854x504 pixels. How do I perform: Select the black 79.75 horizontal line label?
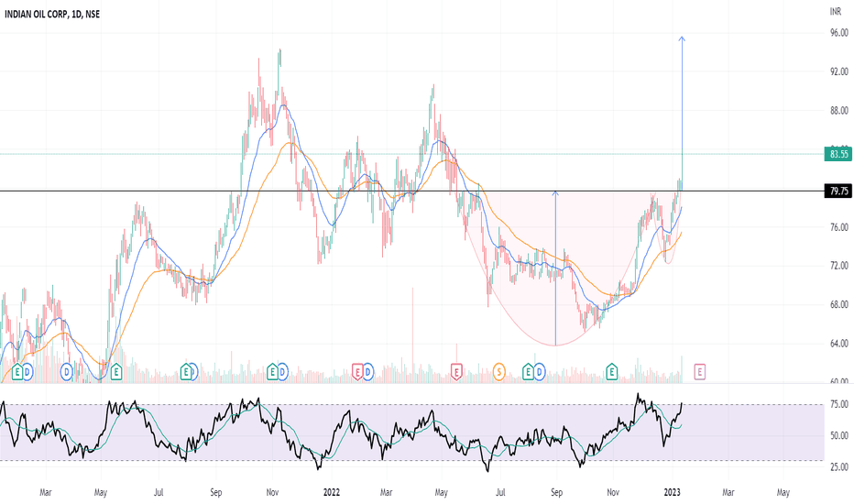[x=838, y=192]
